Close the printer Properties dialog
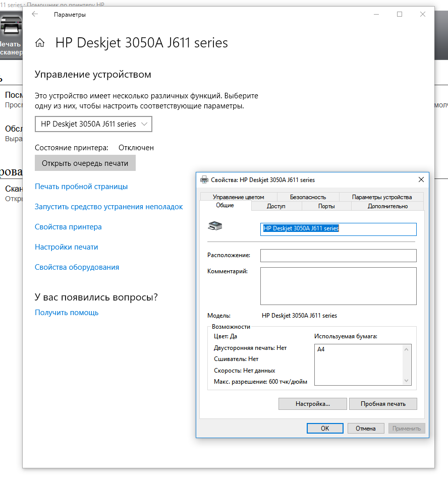Viewport: 448px width, 484px height. (421, 179)
